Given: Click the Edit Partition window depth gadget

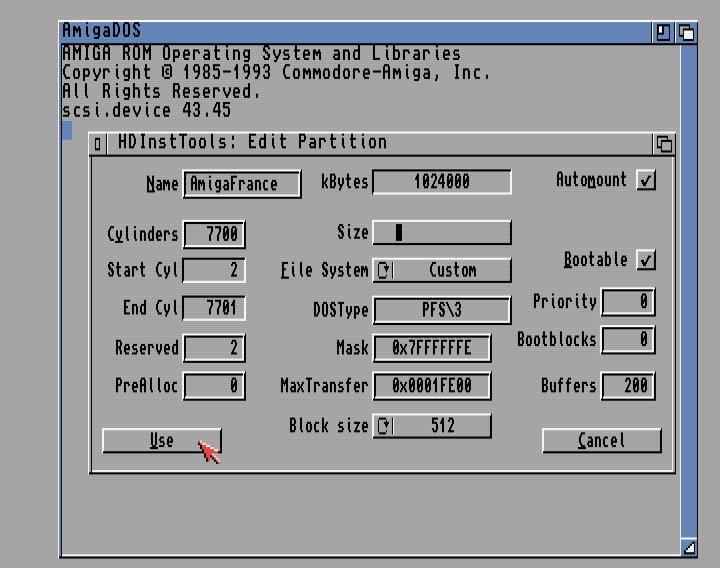Looking at the screenshot, I should tap(664, 144).
